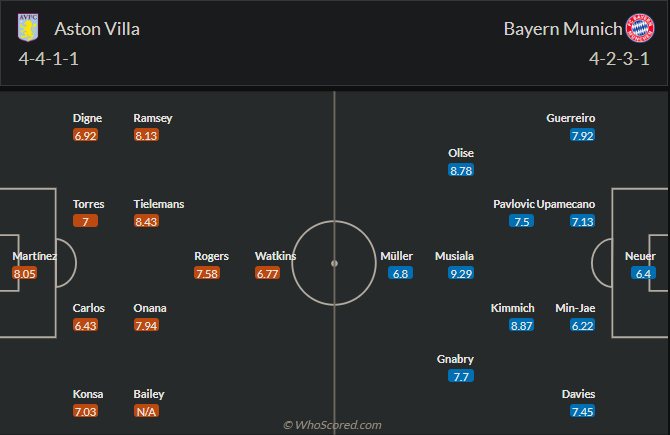This screenshot has height=435, width=670.
Task: Select player Watkins on the pitch
Action: (x=275, y=256)
